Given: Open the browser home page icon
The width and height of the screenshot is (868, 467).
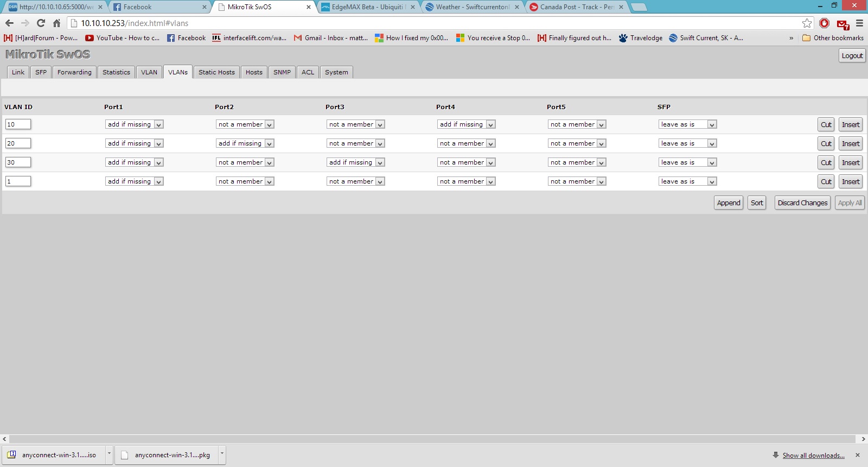Looking at the screenshot, I should [56, 23].
